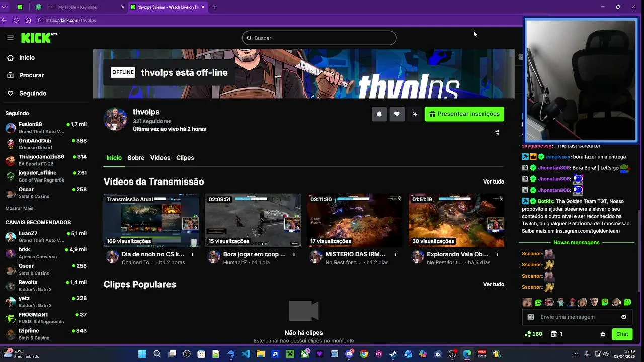Show hidden system tray icons
This screenshot has width=644, height=362.
(577, 354)
